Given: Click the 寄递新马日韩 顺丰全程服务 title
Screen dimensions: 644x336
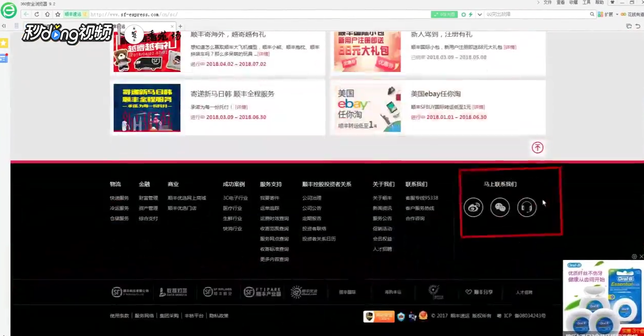Looking at the screenshot, I should coord(232,94).
